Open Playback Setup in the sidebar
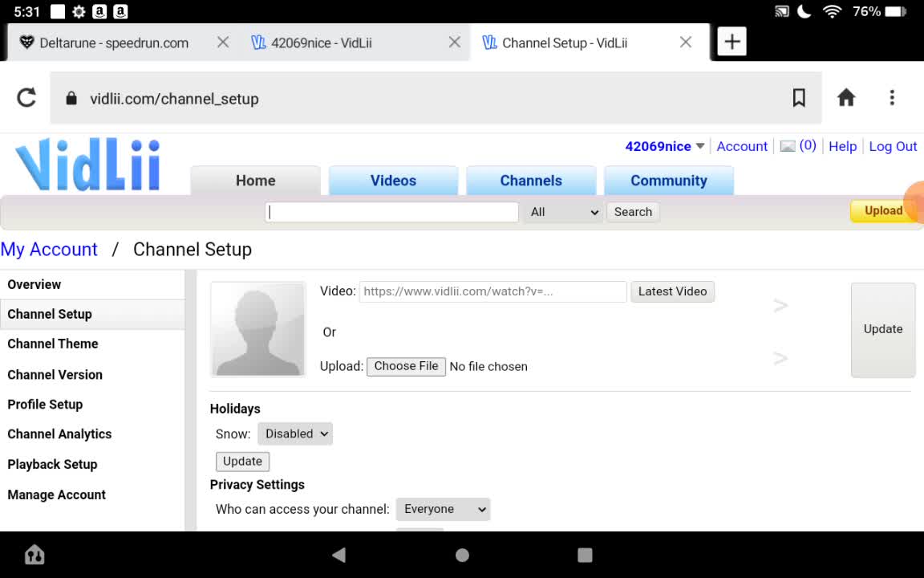This screenshot has width=924, height=578. 52,464
